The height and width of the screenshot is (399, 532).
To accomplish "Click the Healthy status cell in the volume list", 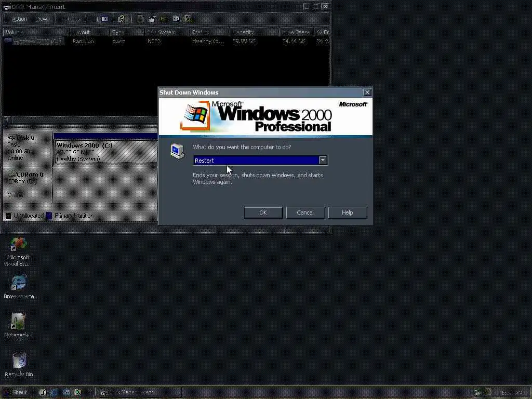I will click(x=208, y=41).
